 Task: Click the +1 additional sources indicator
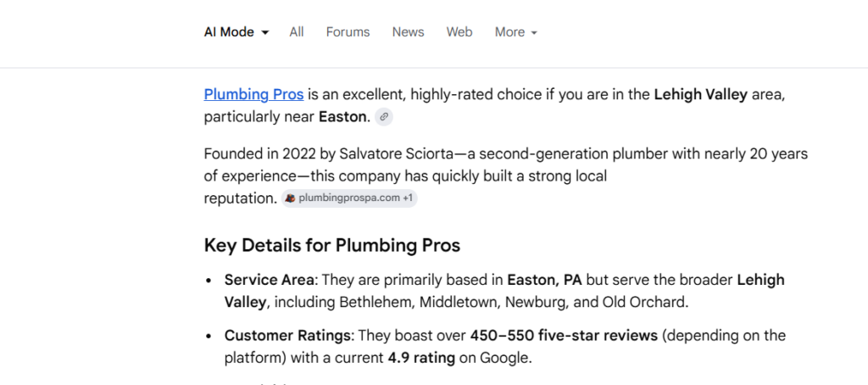[408, 198]
